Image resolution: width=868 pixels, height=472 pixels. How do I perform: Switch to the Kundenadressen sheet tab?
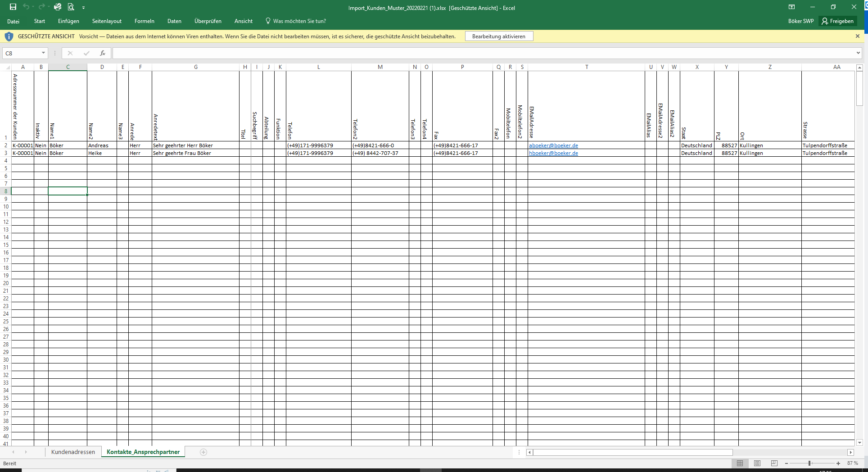click(73, 452)
